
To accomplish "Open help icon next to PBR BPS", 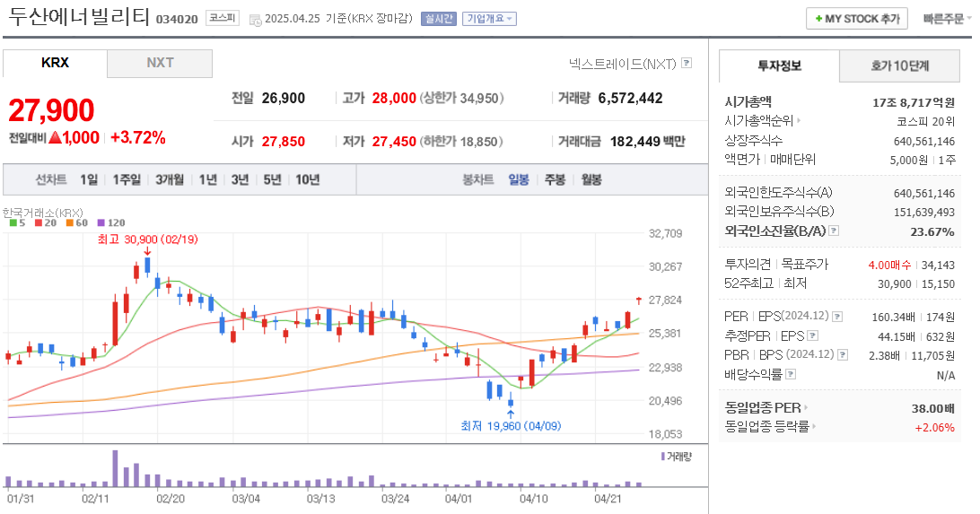I will point(843,354).
